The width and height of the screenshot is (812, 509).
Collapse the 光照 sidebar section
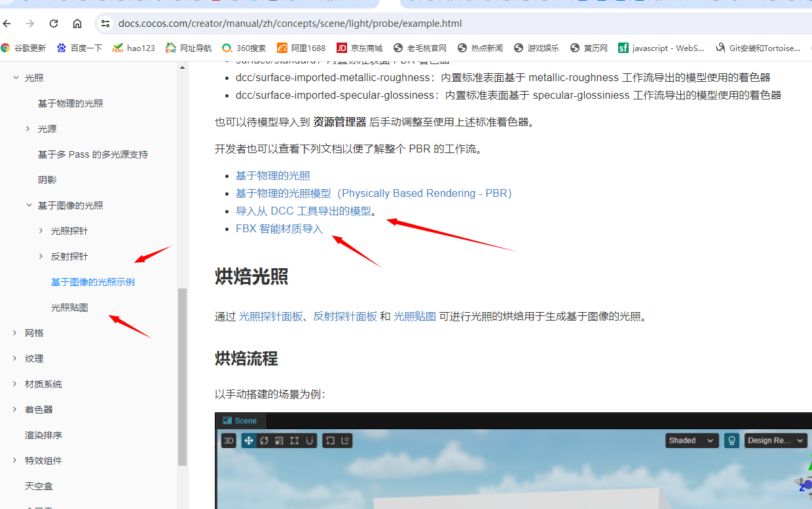tap(16, 78)
